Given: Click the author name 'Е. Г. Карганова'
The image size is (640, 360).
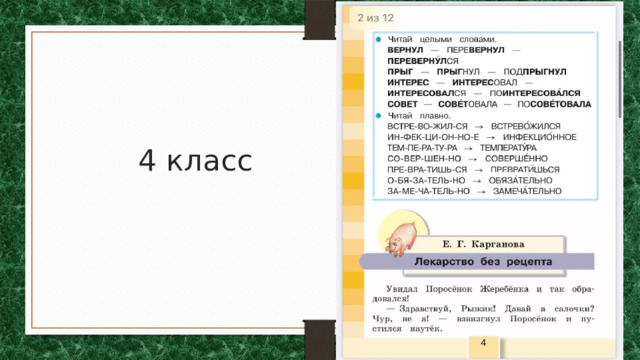Looking at the screenshot, I should 483,244.
